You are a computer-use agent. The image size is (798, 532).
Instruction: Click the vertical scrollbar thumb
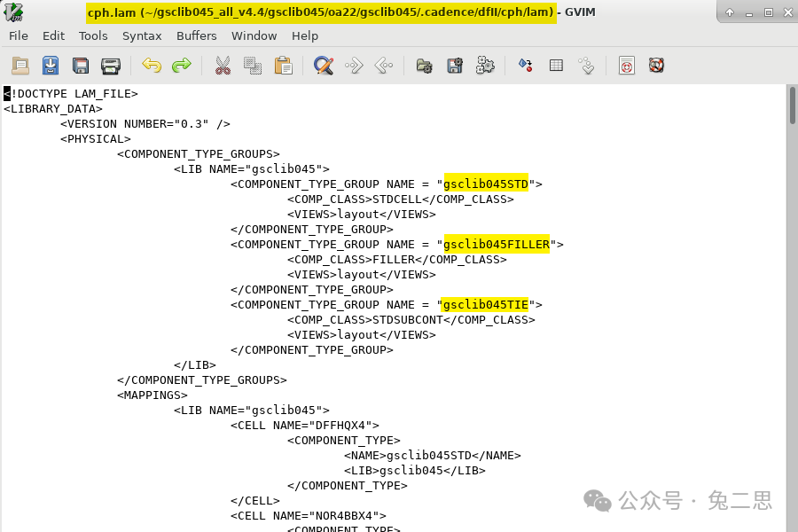(793, 106)
